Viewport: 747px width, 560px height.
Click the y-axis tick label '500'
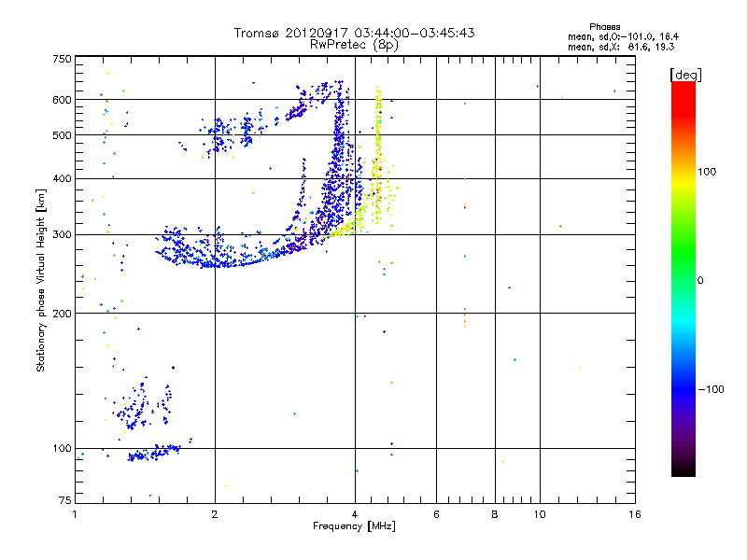[62, 135]
